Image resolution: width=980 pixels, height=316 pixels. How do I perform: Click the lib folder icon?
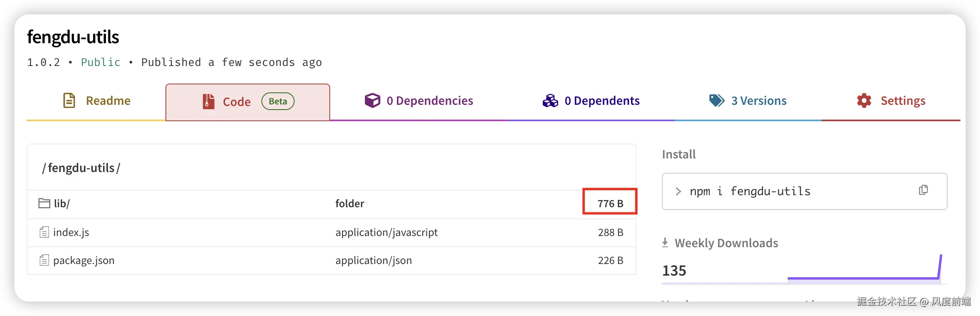coord(44,203)
